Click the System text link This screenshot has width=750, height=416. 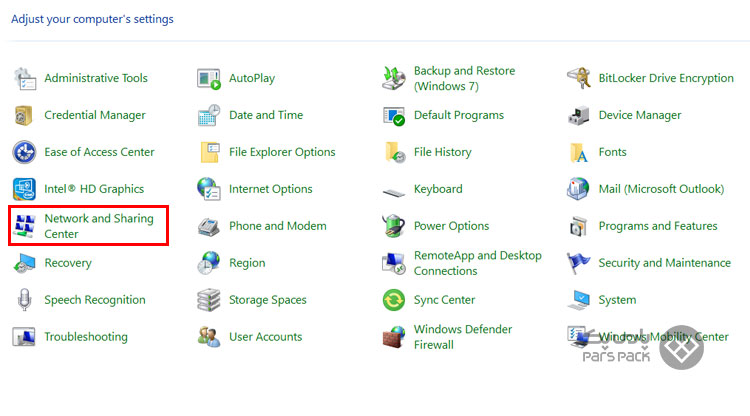click(617, 300)
